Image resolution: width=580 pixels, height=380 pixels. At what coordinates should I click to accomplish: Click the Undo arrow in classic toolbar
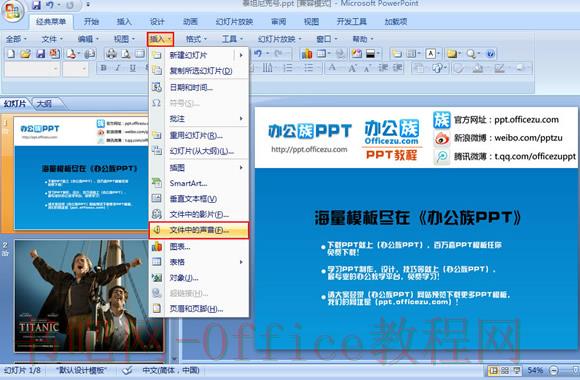coord(258,54)
